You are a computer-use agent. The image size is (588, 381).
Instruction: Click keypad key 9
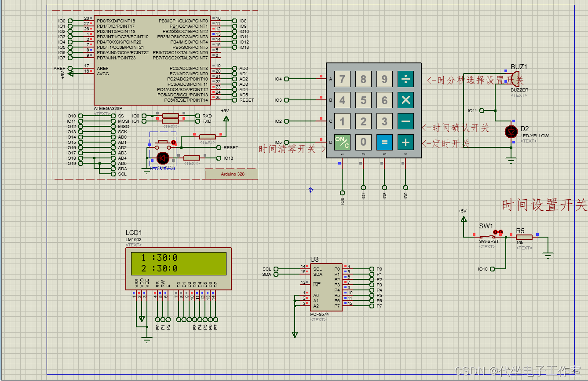(384, 79)
